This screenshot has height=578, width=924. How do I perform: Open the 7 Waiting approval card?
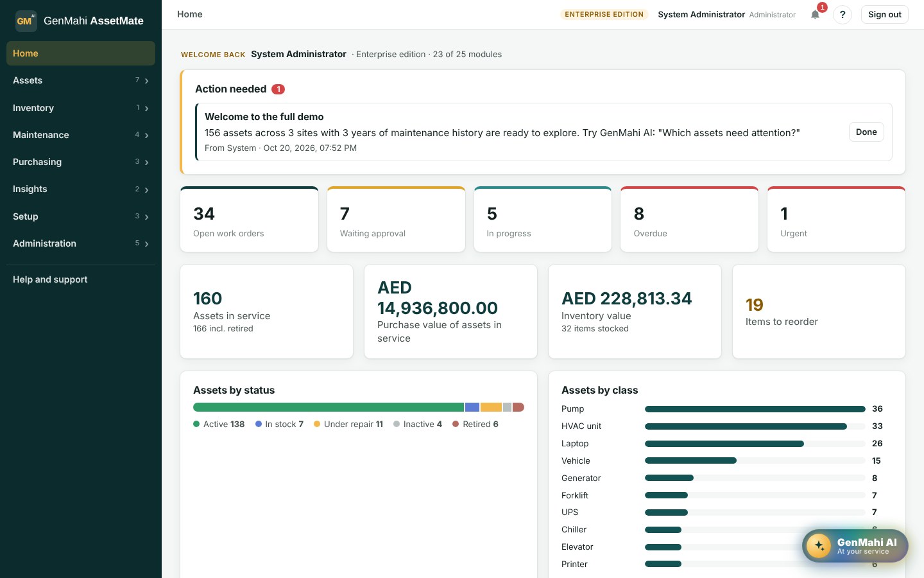(x=396, y=219)
